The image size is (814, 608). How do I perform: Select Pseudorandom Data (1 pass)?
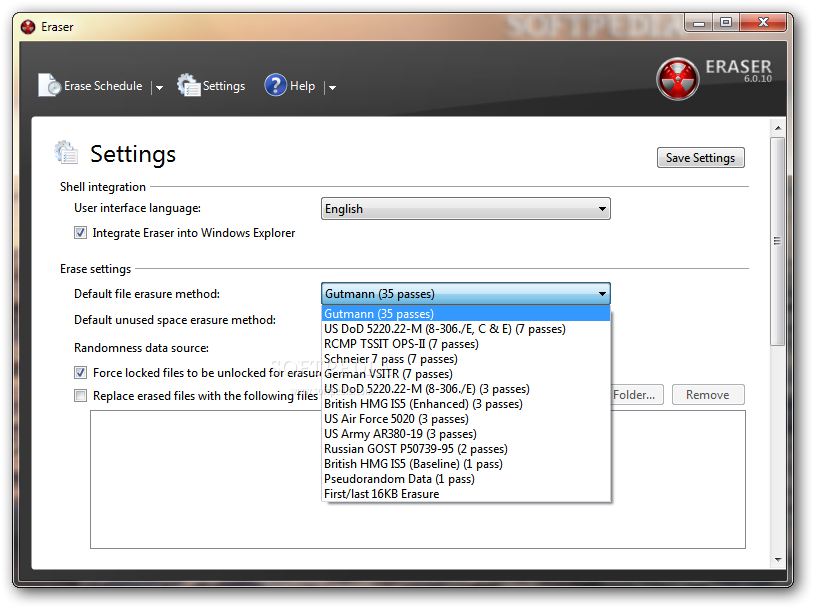[466, 479]
